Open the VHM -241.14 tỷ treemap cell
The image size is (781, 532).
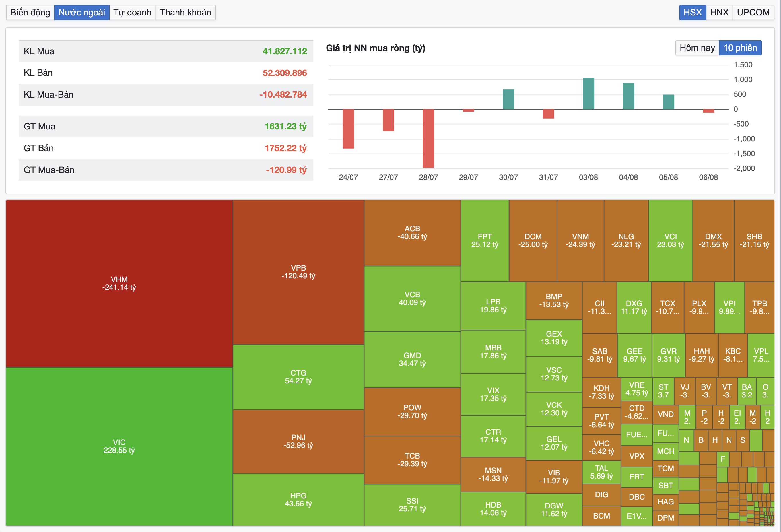[119, 284]
